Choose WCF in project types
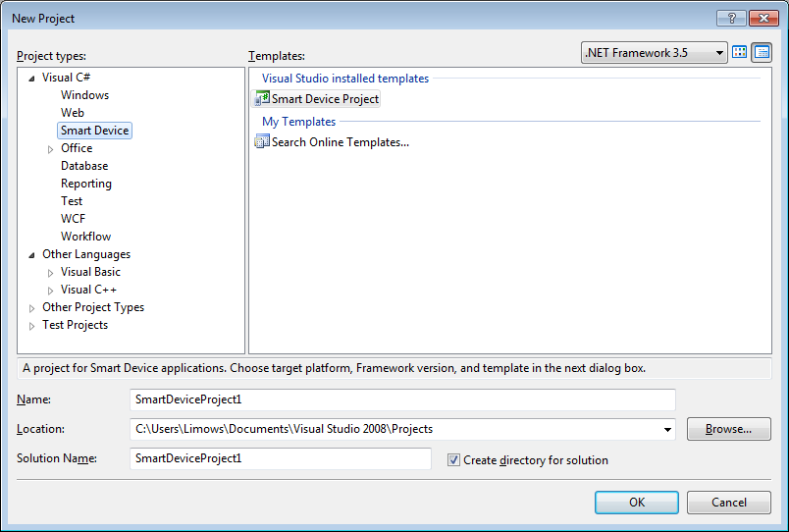Viewport: 789px width, 532px height. click(73, 219)
